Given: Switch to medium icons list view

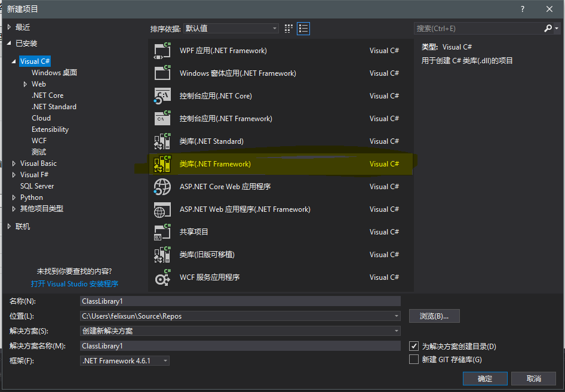Looking at the screenshot, I should [x=303, y=29].
